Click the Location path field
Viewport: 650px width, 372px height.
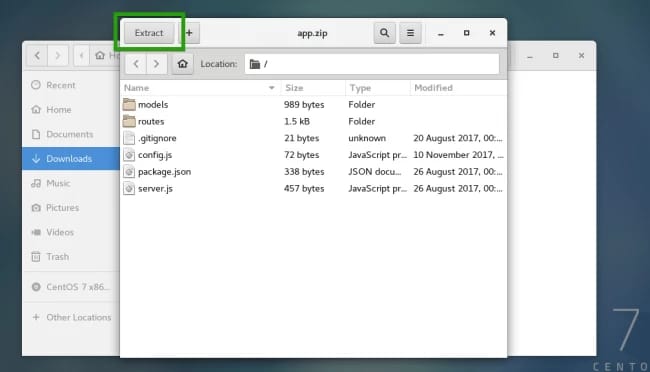372,64
